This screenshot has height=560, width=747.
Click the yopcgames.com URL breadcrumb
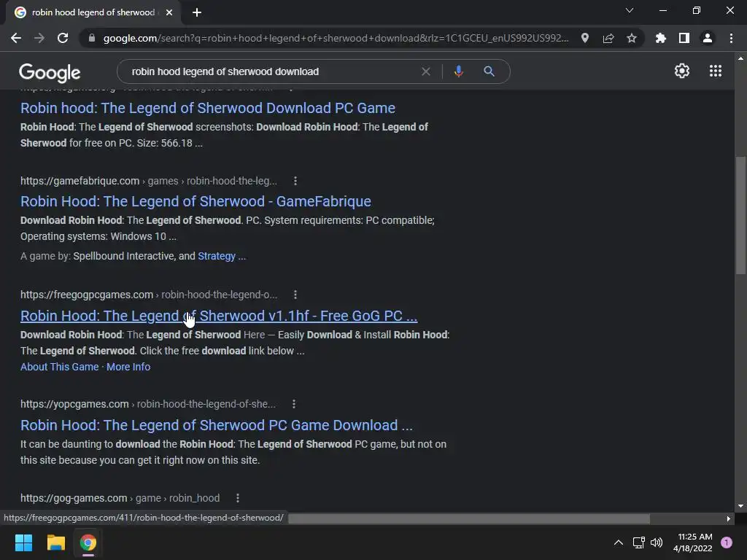click(147, 404)
